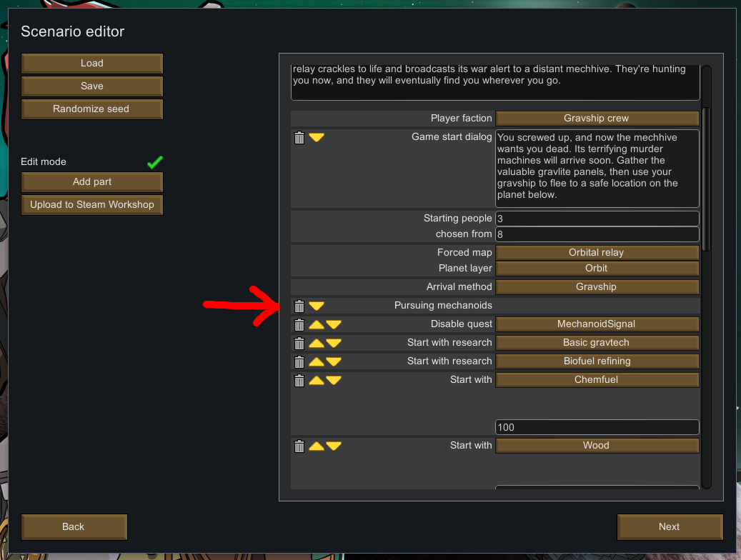Move Pursuing mechanoids part down
741x560 pixels.
(317, 306)
